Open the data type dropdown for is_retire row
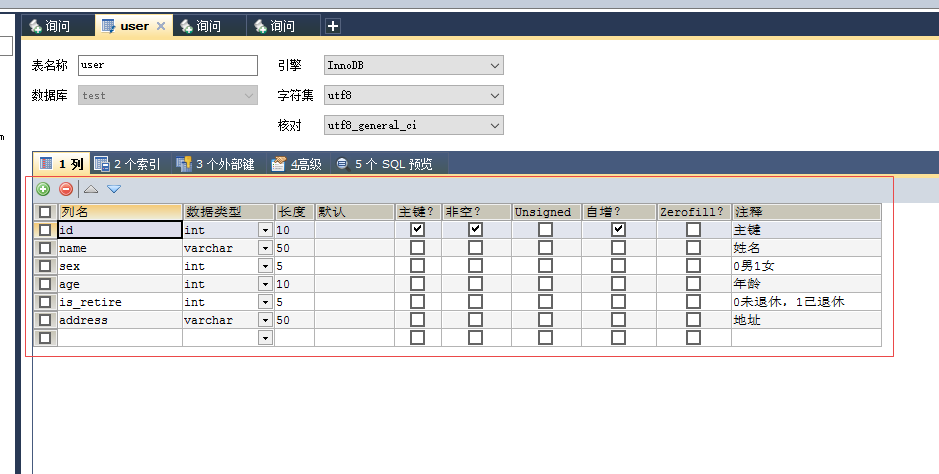This screenshot has height=474, width=939. point(265,302)
